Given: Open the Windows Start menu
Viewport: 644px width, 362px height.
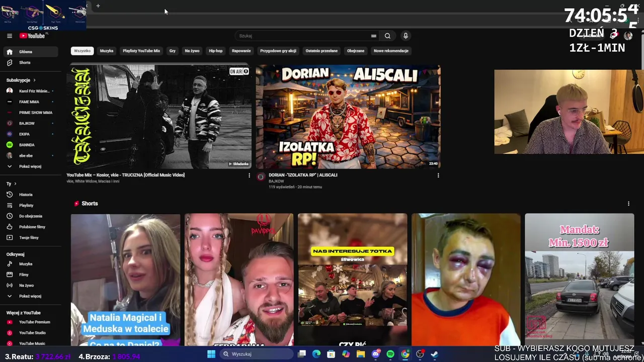Looking at the screenshot, I should point(211,354).
